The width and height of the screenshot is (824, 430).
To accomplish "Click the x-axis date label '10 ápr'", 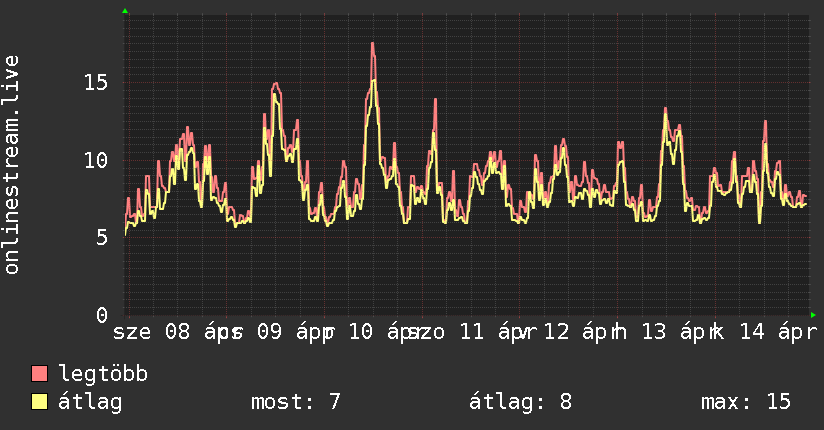I will click(387, 332).
